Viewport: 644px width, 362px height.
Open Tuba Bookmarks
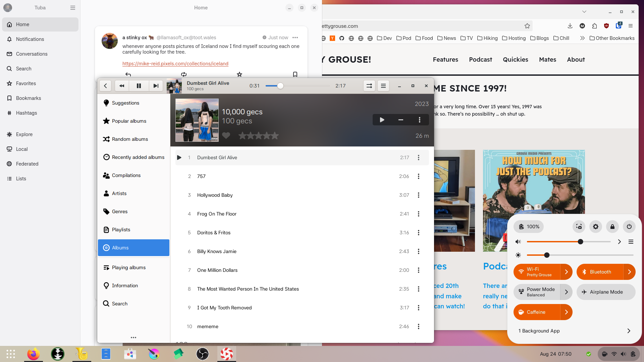click(40, 98)
